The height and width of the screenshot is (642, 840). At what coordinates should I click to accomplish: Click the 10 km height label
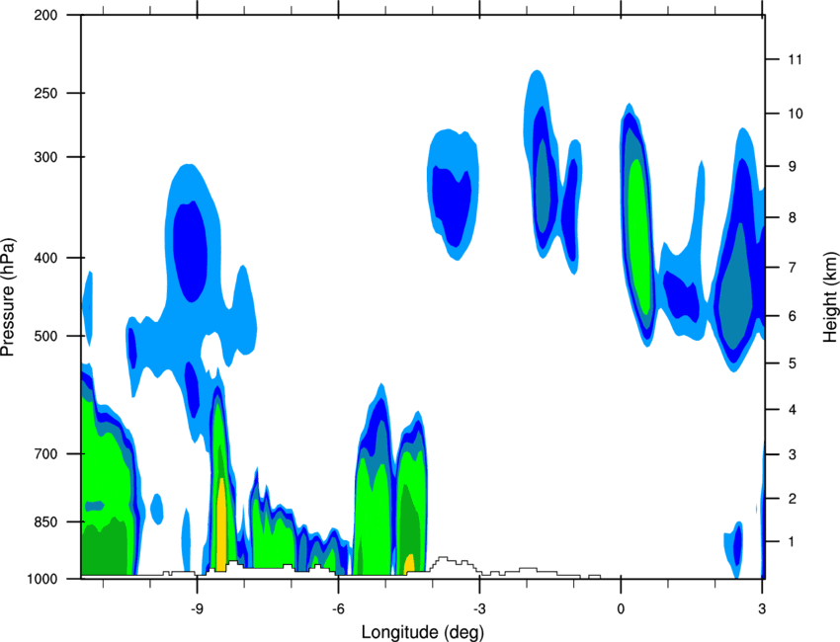pyautogui.click(x=795, y=114)
